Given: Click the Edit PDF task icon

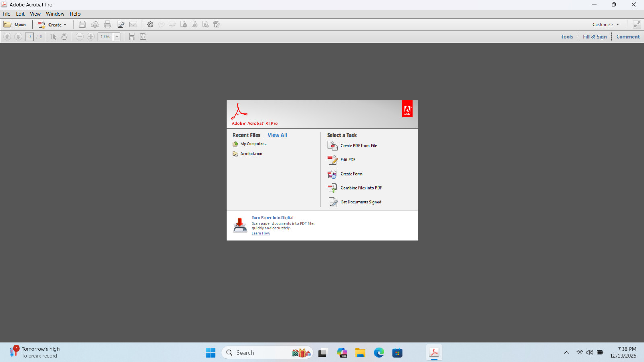Looking at the screenshot, I should tap(332, 160).
